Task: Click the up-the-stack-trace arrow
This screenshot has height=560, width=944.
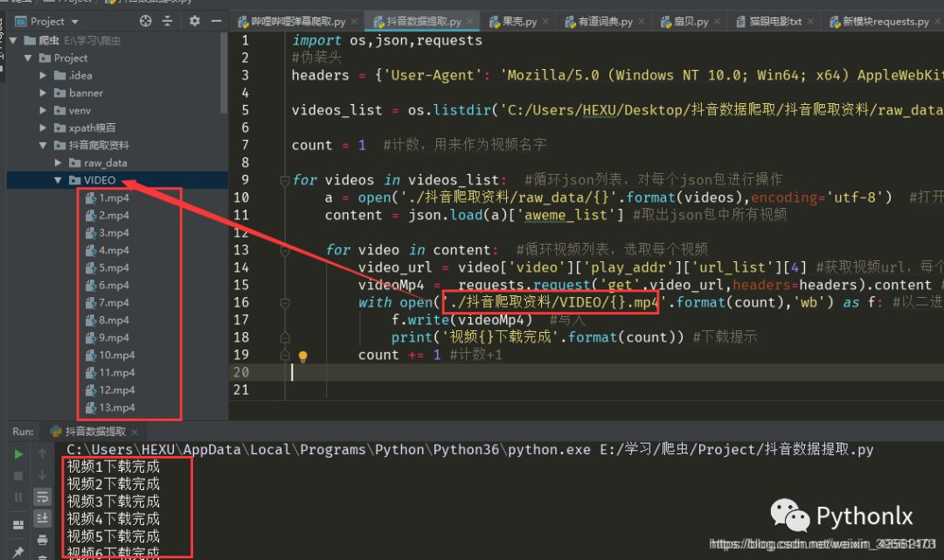Action: coord(42,453)
